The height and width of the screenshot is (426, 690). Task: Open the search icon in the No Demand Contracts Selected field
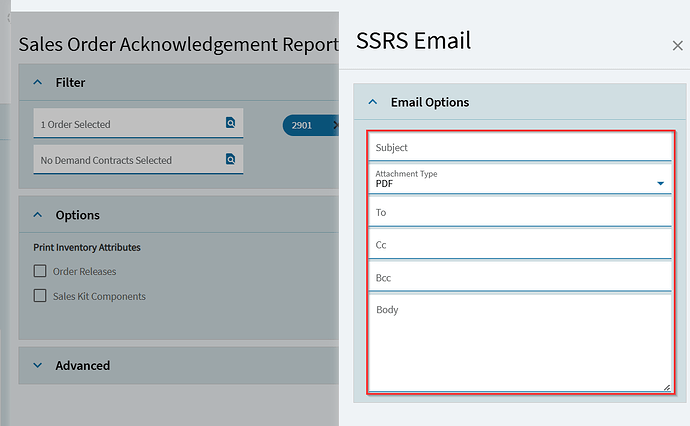tap(230, 159)
